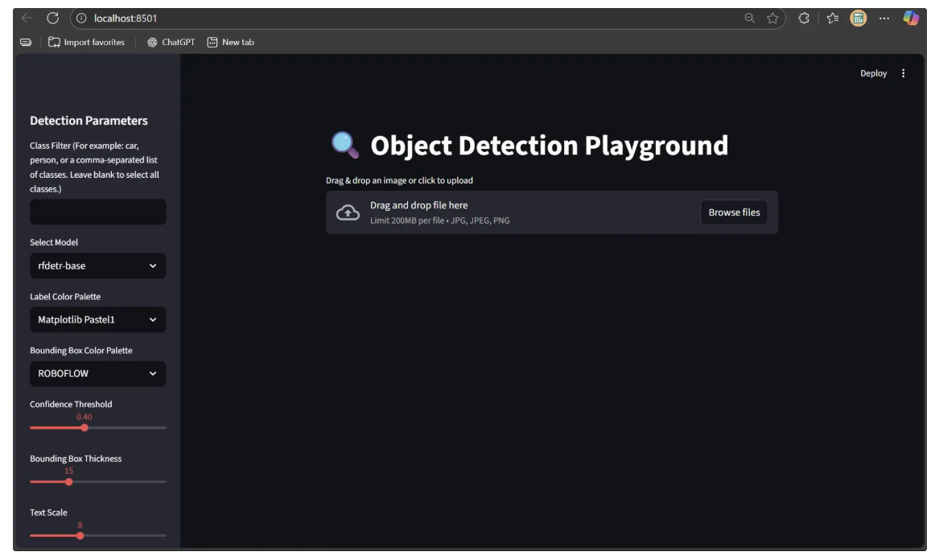Click the Class Filter text input
Viewport: 935px width, 560px height.
(x=97, y=212)
